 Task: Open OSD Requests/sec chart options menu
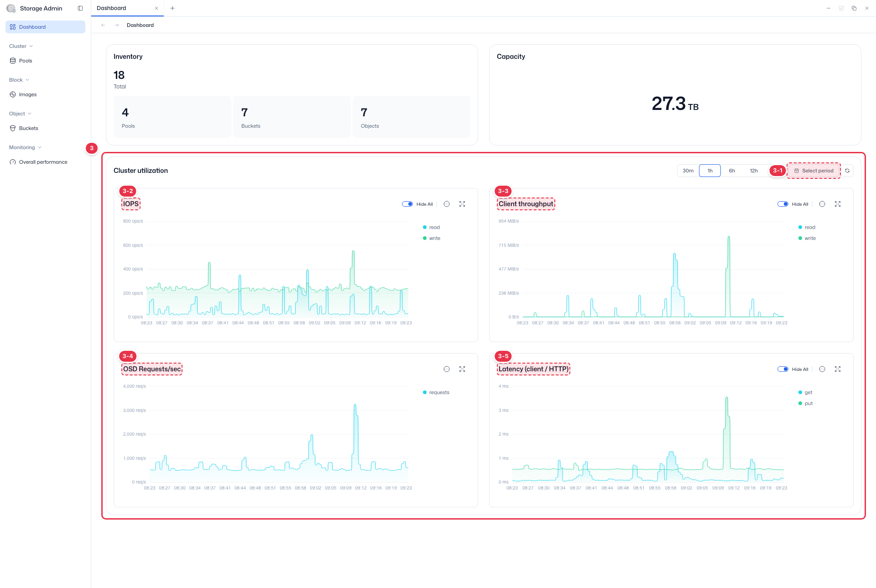[447, 369]
